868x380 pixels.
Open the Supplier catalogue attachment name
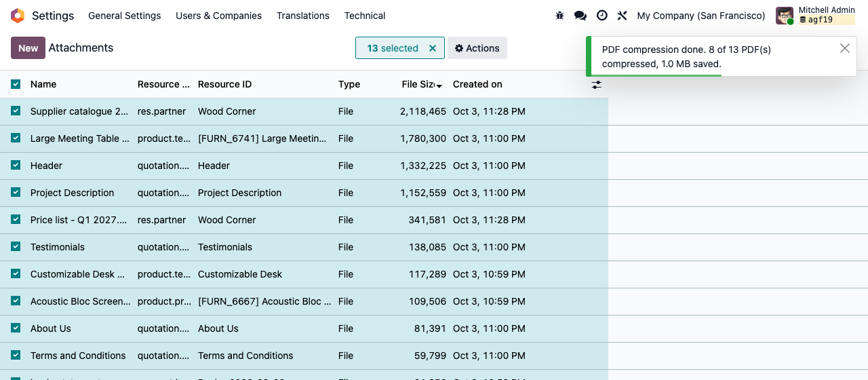[79, 111]
